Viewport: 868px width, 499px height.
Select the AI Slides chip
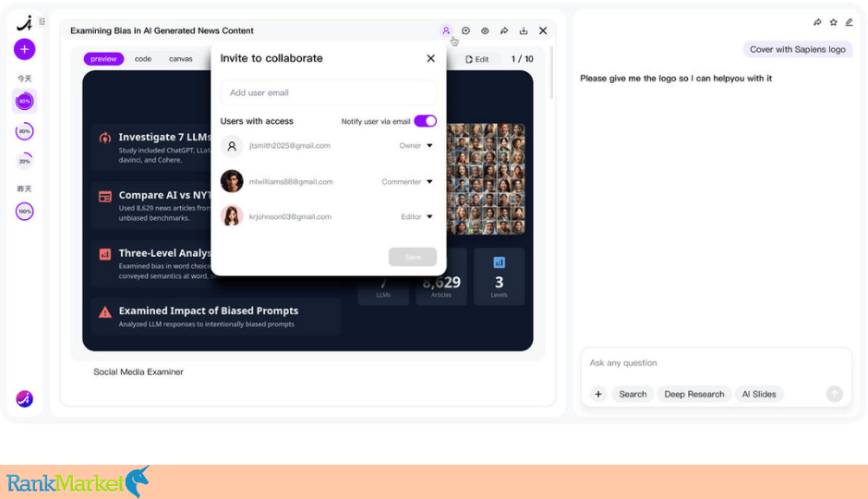[x=759, y=395]
